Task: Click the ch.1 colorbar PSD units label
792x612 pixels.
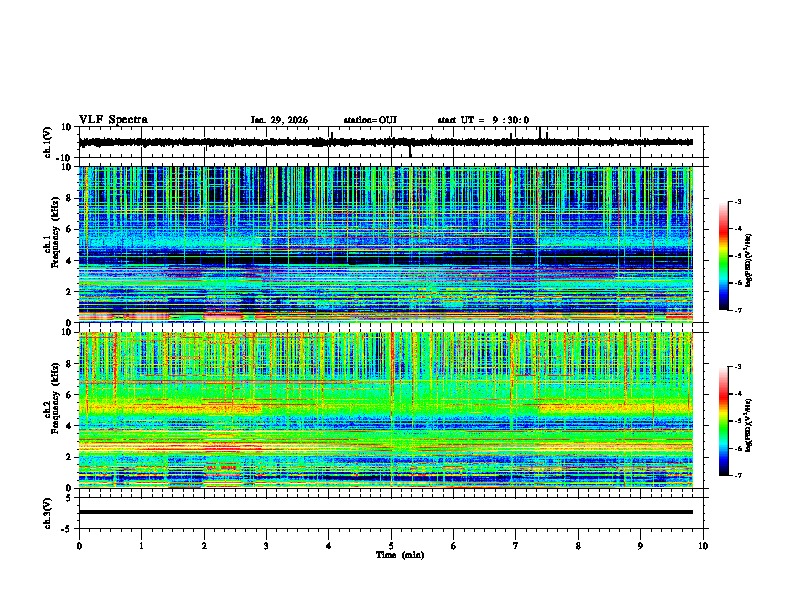Action: pyautogui.click(x=749, y=260)
